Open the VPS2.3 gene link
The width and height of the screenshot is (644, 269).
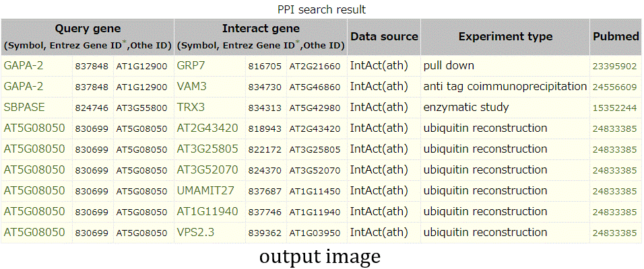[x=196, y=233]
